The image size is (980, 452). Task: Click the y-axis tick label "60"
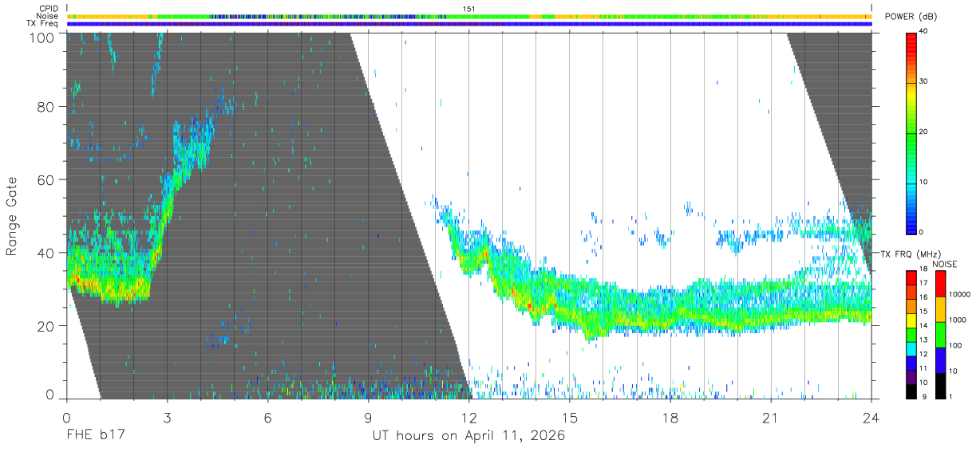[47, 179]
